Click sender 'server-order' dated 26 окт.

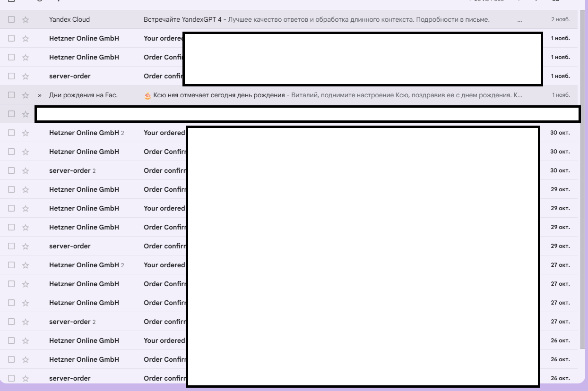[x=70, y=378]
